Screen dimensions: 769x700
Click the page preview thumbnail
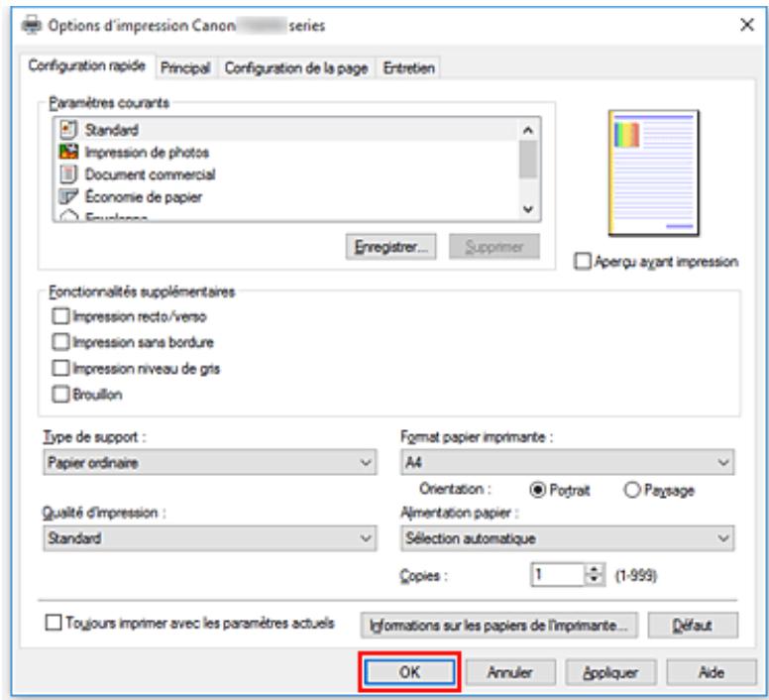[654, 173]
